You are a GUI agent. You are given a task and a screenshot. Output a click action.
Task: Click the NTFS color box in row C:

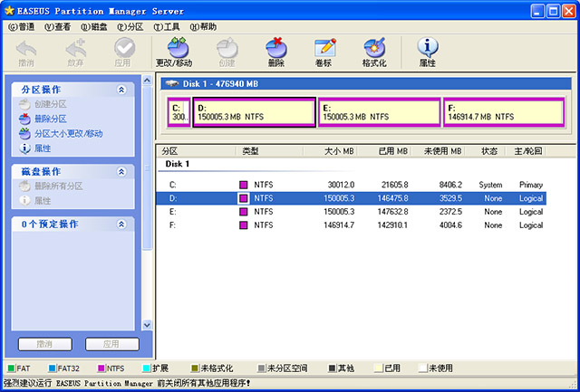pos(244,185)
